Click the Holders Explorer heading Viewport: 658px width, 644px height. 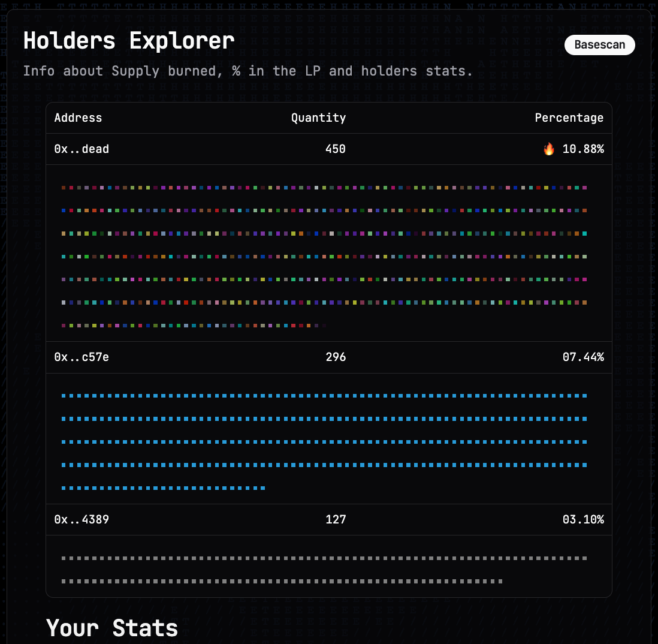pyautogui.click(x=129, y=41)
